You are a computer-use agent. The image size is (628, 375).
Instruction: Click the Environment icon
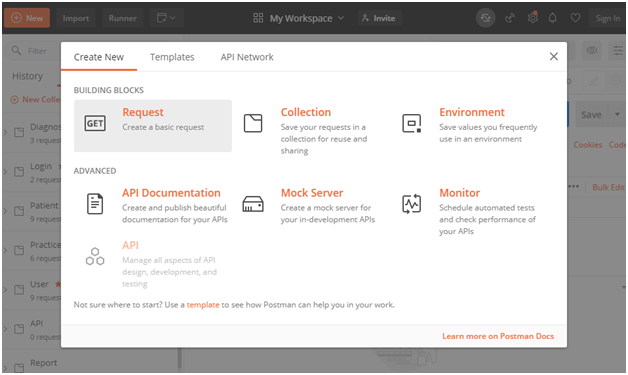[412, 123]
